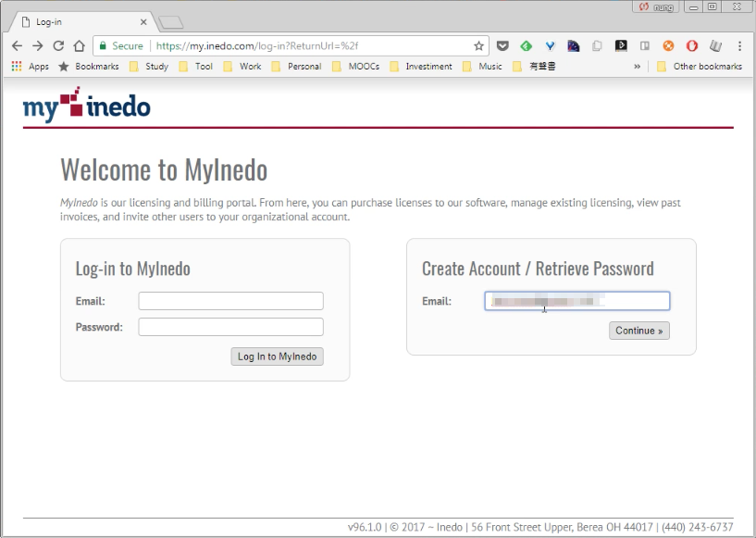
Task: Open the Pocket extension icon
Action: click(502, 46)
